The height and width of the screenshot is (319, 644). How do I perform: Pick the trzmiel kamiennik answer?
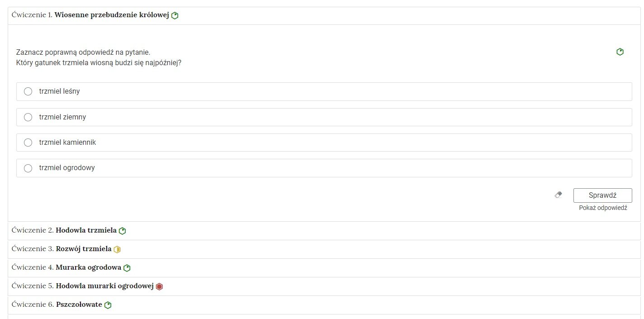pos(28,143)
